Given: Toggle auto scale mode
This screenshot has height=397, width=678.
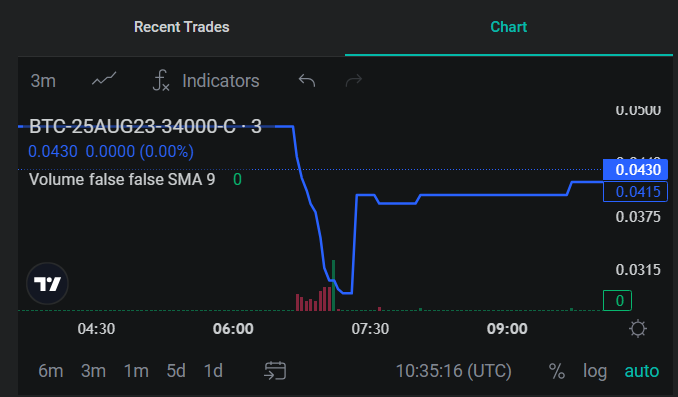Looking at the screenshot, I should tap(642, 371).
